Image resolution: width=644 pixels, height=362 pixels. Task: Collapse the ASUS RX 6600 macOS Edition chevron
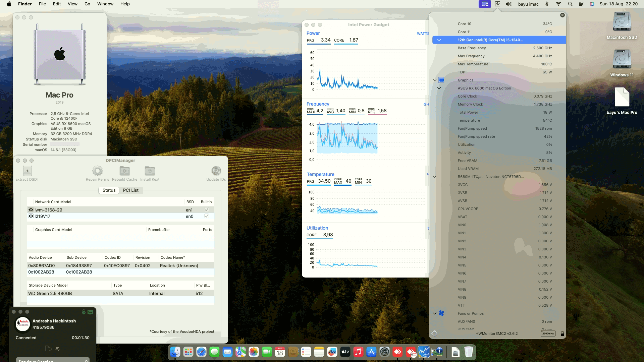click(x=439, y=88)
